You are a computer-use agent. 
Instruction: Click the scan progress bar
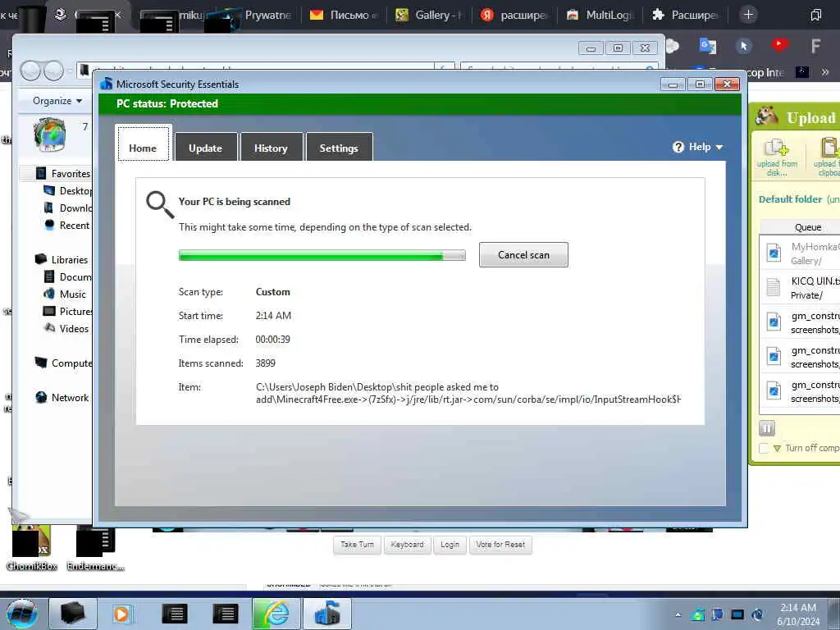322,256
